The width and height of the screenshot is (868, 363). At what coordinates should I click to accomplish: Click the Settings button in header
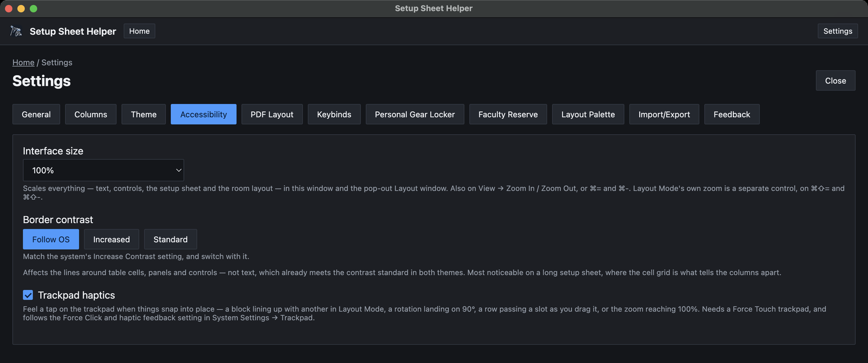coord(838,31)
